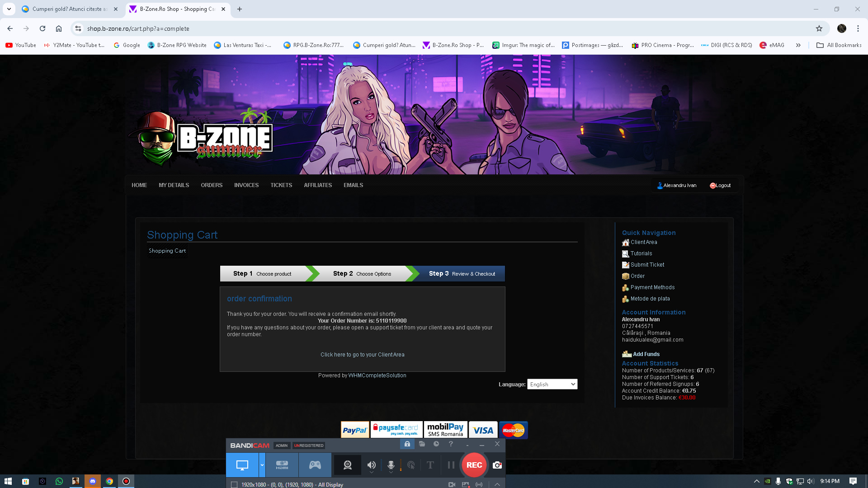Open eMAG bookmark
868x488 pixels.
[772, 45]
